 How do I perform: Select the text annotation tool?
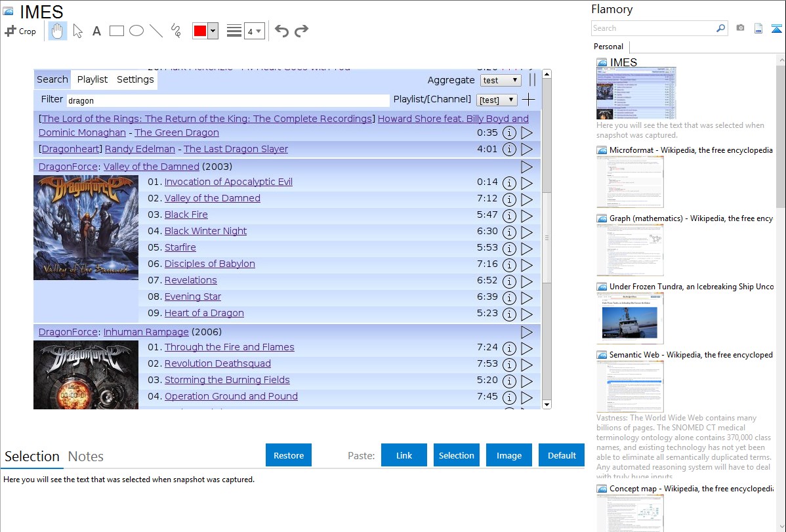(96, 31)
